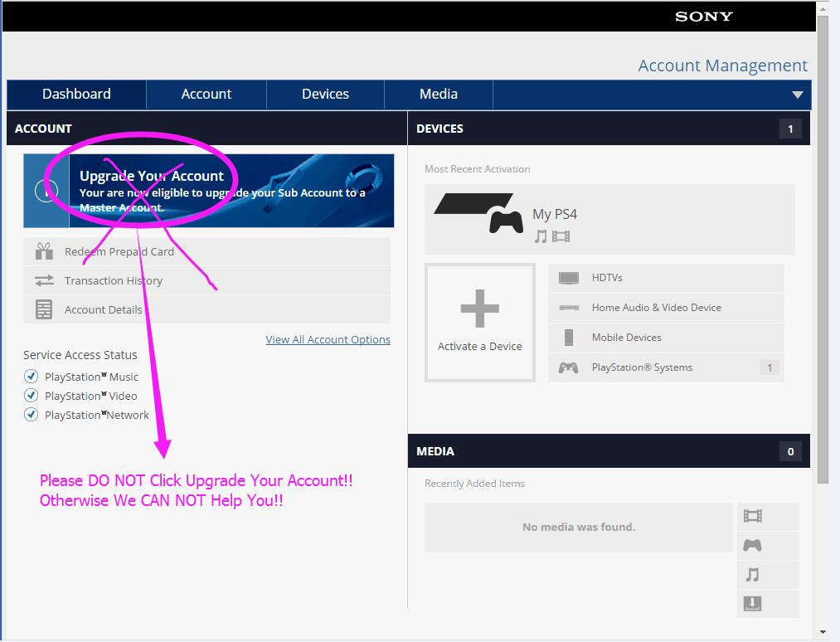Image resolution: width=840 pixels, height=642 pixels.
Task: Follow the View All Account Options link
Action: click(328, 340)
